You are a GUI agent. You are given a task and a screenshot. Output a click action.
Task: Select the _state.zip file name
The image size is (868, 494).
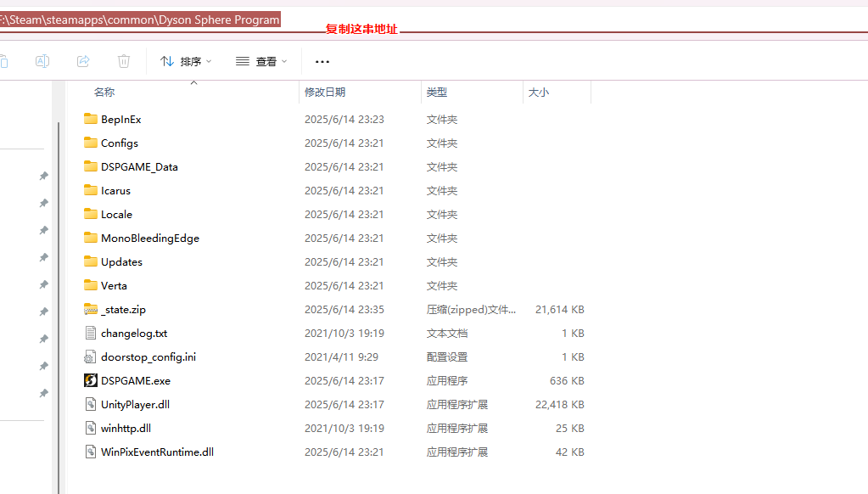[123, 310]
